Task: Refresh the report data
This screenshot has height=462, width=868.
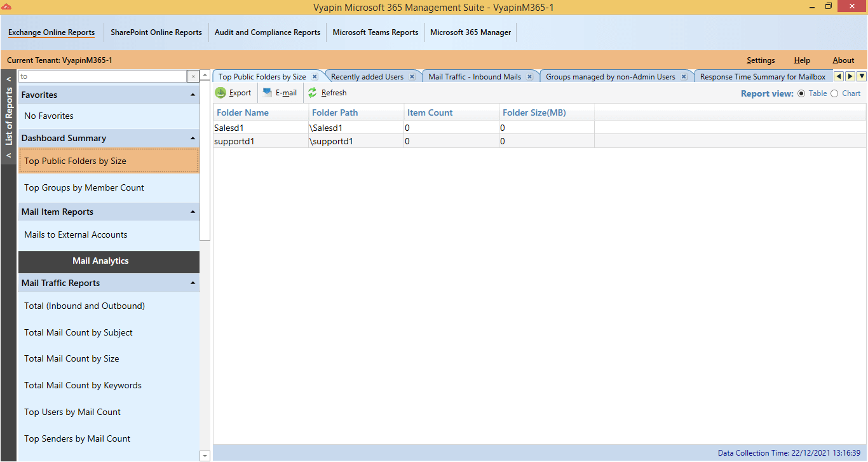Action: (327, 93)
